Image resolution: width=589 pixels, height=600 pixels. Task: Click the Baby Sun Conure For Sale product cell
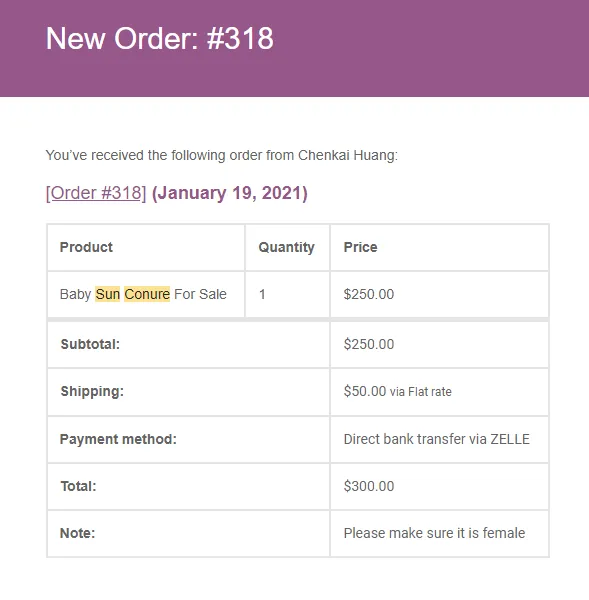click(146, 294)
